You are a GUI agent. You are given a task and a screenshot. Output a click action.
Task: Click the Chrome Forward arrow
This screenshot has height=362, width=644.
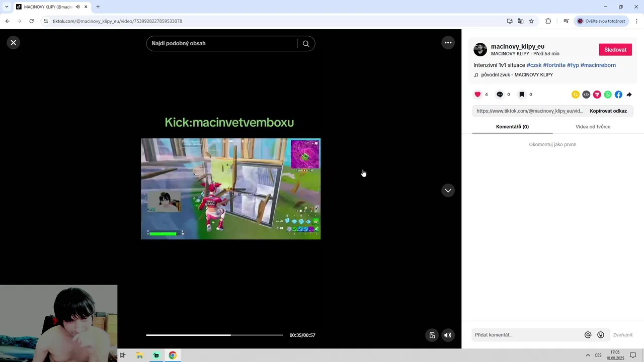click(19, 21)
